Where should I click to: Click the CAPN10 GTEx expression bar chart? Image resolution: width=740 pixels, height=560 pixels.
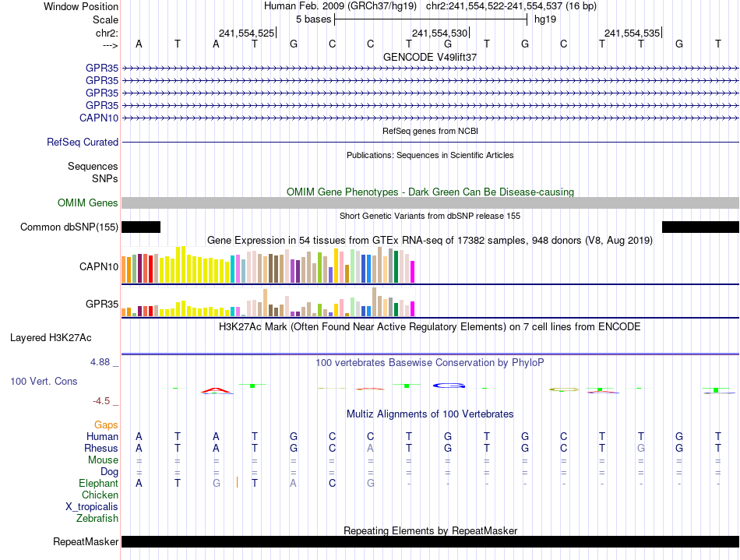[x=268, y=265]
